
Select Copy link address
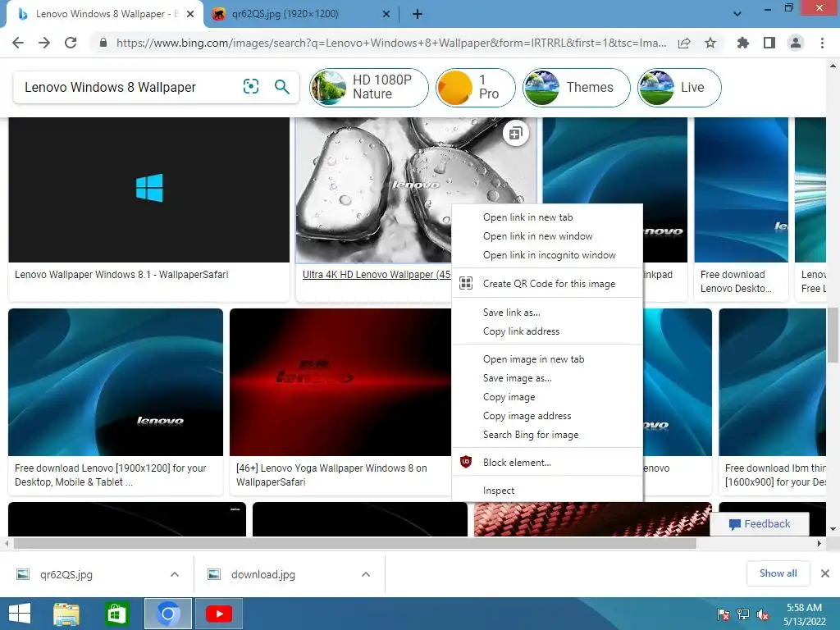(x=547, y=331)
